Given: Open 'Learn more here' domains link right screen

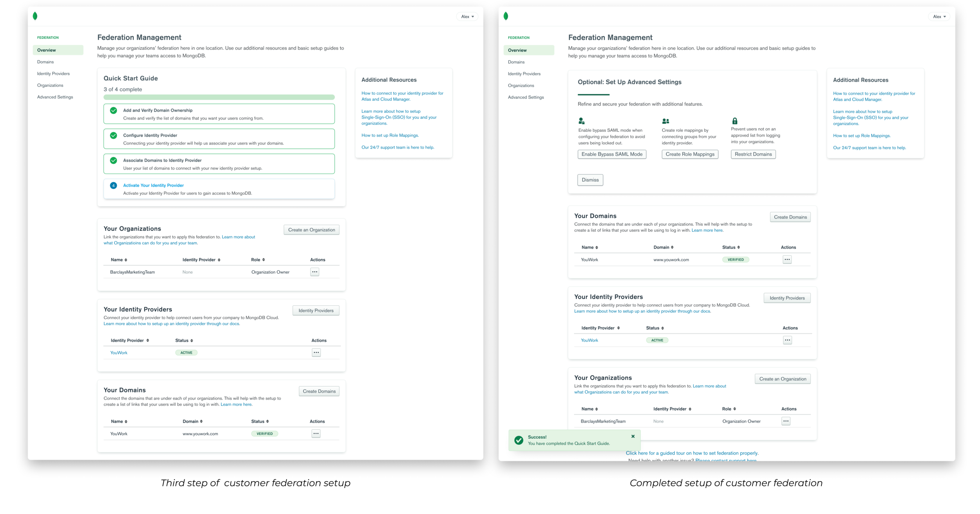Looking at the screenshot, I should point(707,231).
